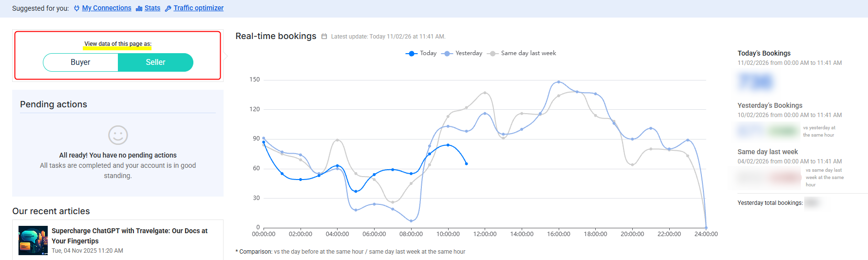
Task: Open the Traffic optimizer link
Action: pos(198,8)
